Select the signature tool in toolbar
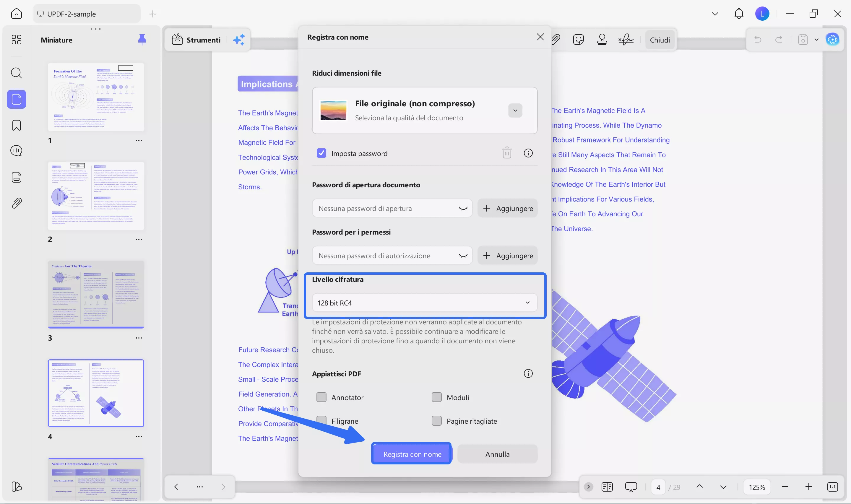 (625, 39)
